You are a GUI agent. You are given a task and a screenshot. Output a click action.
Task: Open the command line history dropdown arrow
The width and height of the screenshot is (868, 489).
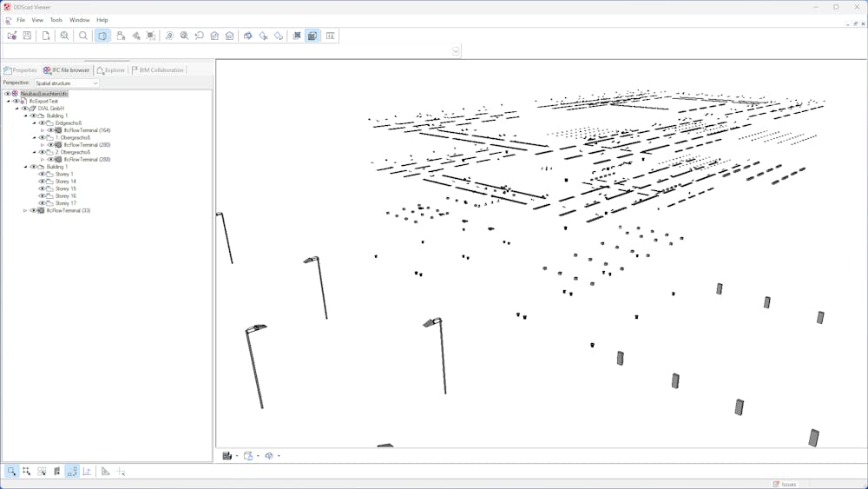[x=456, y=51]
